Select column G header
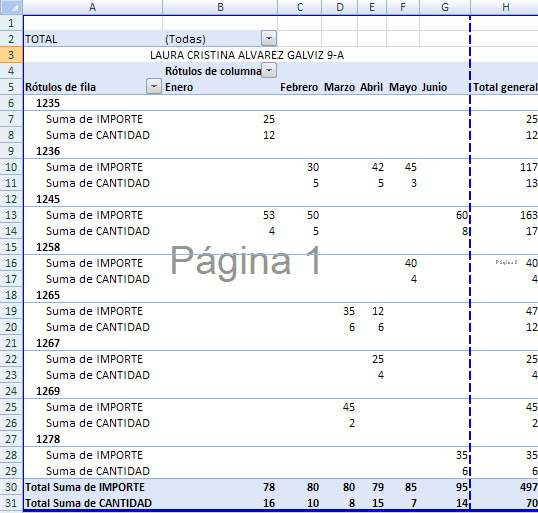The width and height of the screenshot is (538, 513). [x=445, y=7]
